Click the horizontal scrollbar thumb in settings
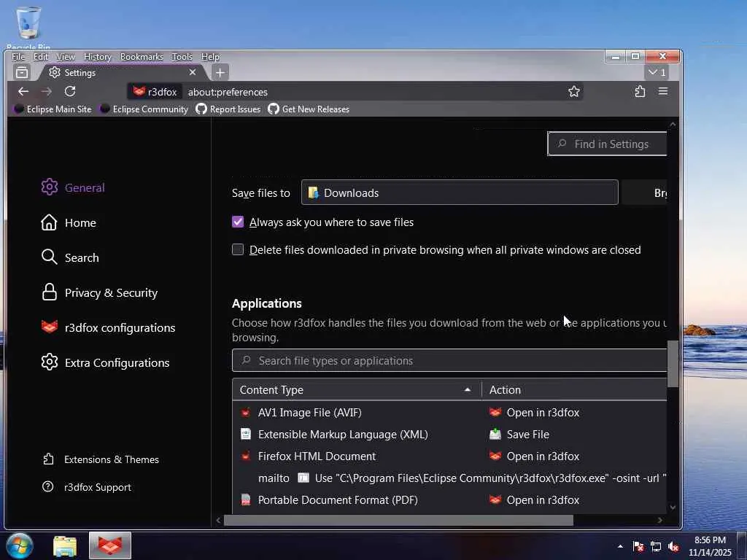 click(x=399, y=521)
